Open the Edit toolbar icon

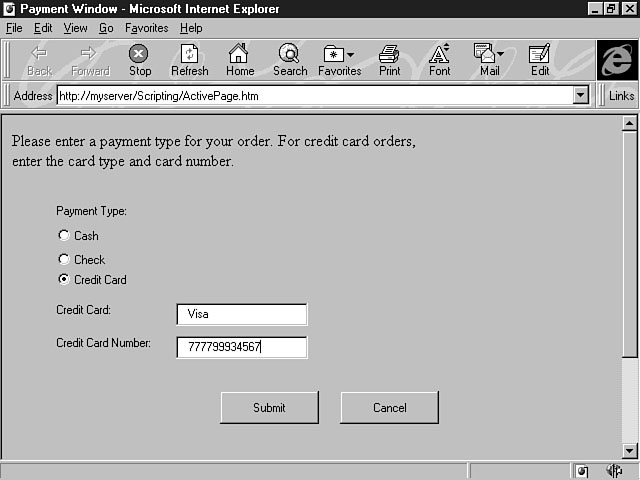click(x=540, y=54)
